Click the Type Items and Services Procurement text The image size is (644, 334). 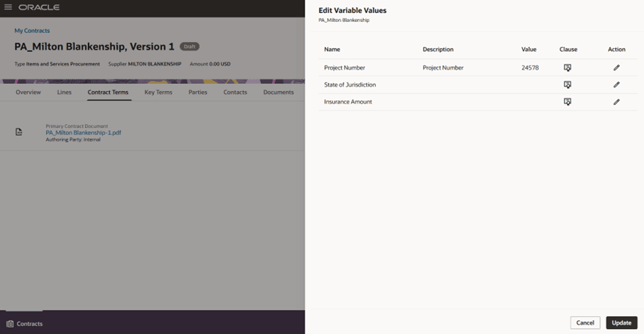click(57, 64)
